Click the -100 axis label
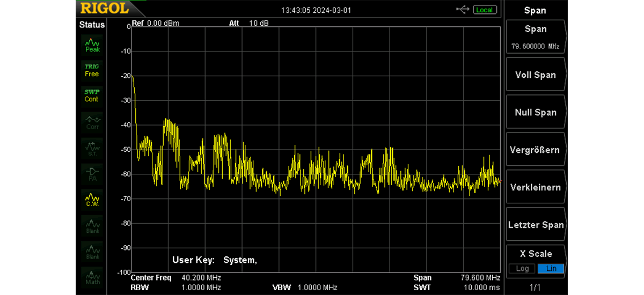The width and height of the screenshot is (644, 295). (123, 272)
